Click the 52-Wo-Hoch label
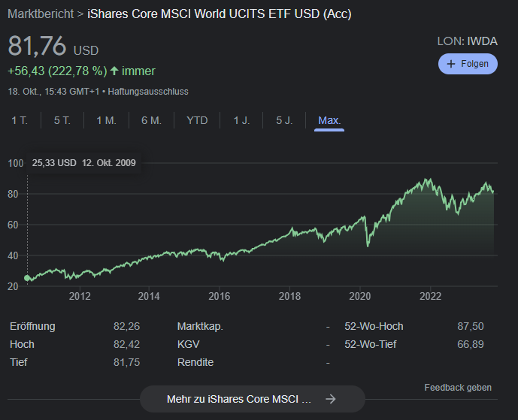 pos(374,326)
